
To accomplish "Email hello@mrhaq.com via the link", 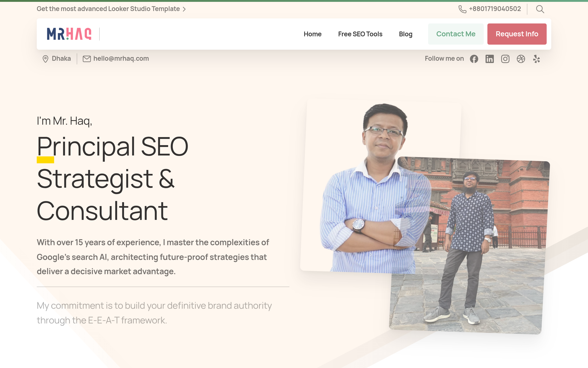I will click(x=121, y=59).
